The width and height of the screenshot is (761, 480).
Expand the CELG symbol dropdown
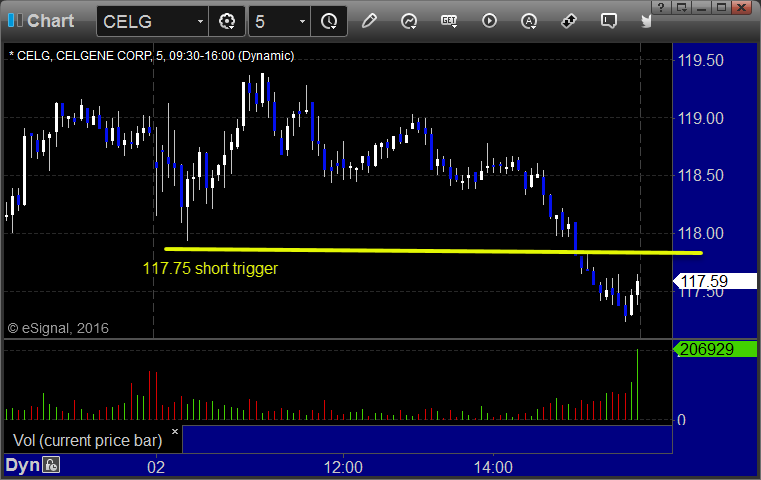tap(200, 21)
